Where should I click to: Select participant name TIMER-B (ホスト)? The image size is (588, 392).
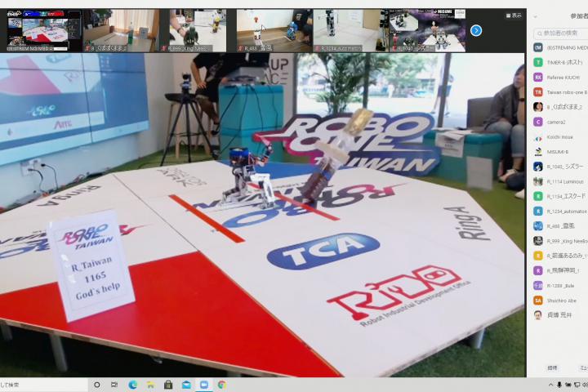(x=565, y=62)
